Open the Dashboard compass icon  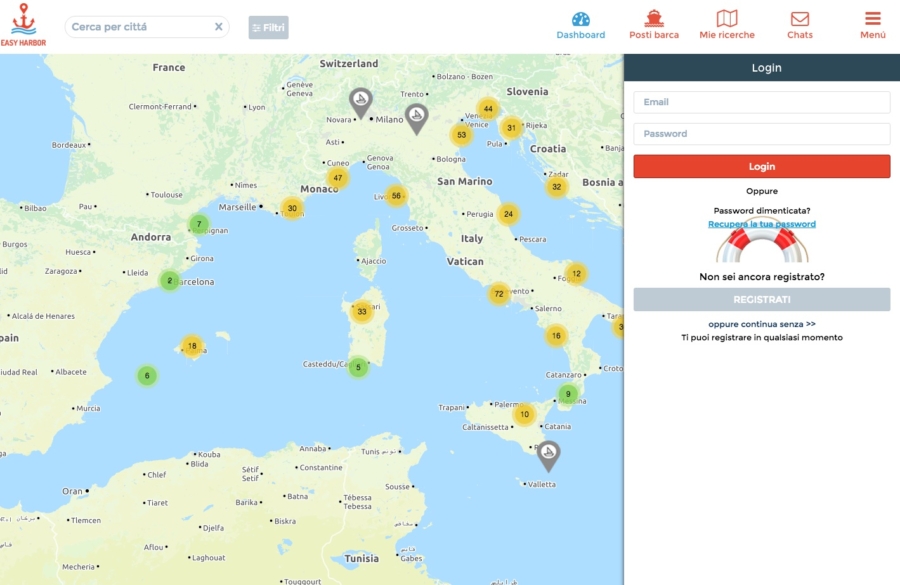click(580, 18)
